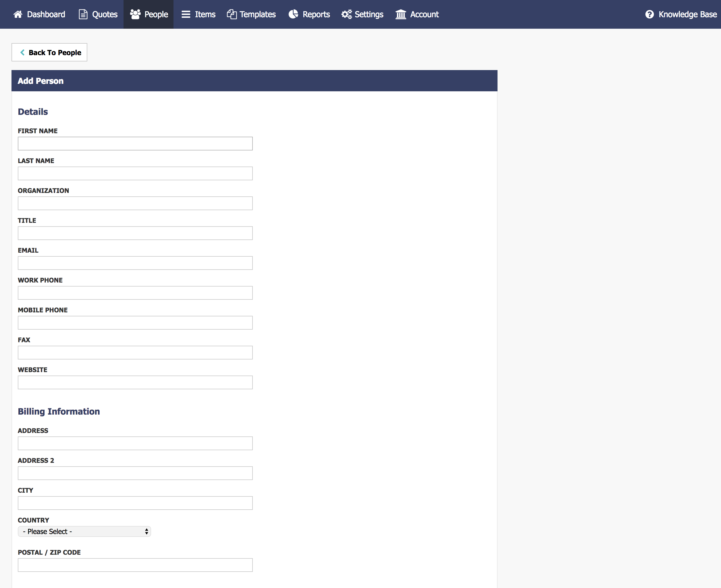Click the WEBSITE label
The width and height of the screenshot is (721, 588).
click(x=32, y=370)
